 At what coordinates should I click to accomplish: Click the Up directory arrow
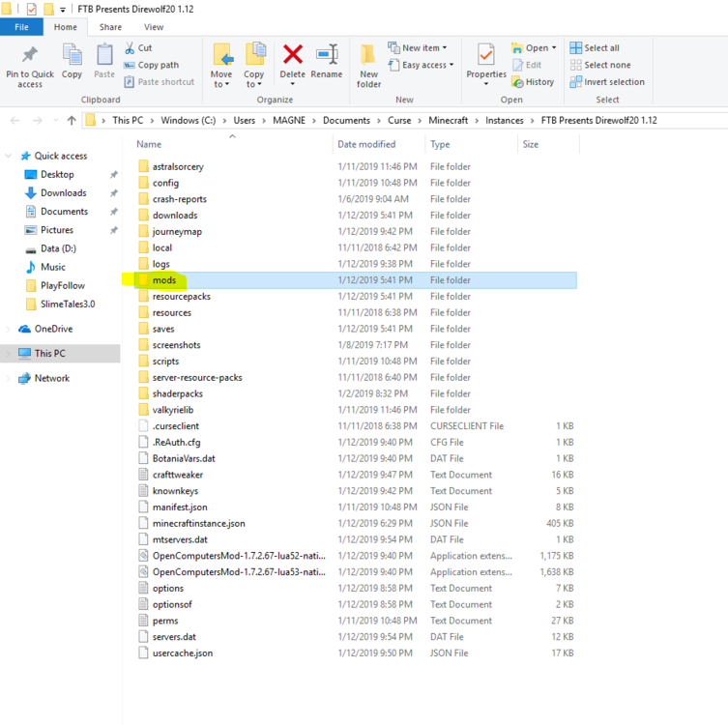pos(72,121)
